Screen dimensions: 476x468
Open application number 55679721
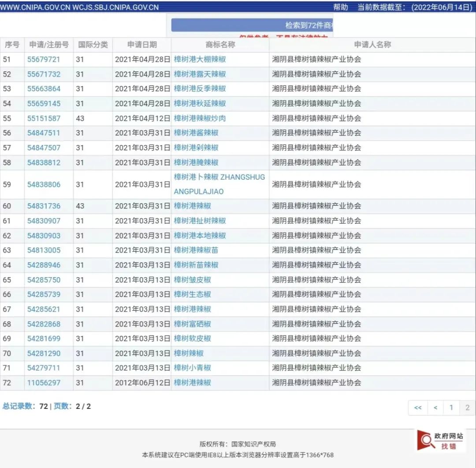click(45, 59)
